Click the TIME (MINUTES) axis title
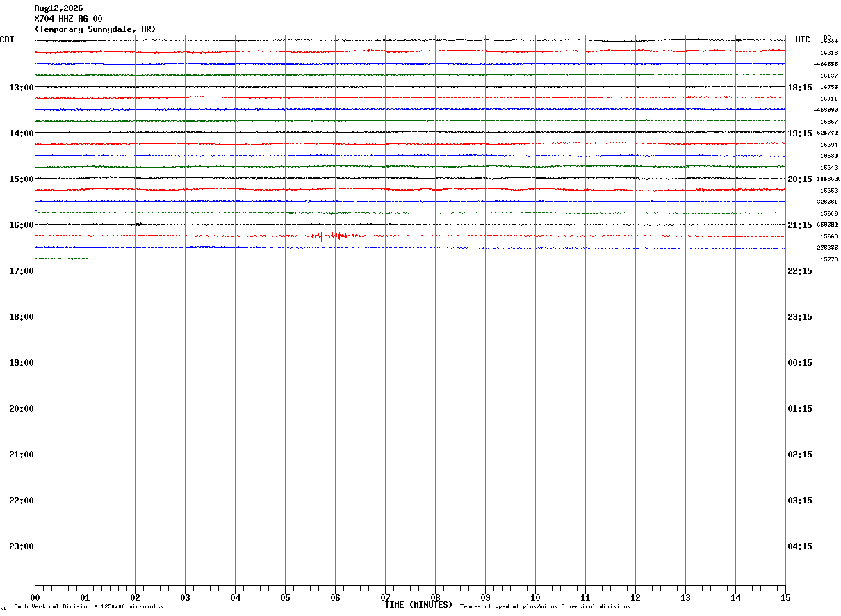Screen dimensions: 841x616 (418, 605)
